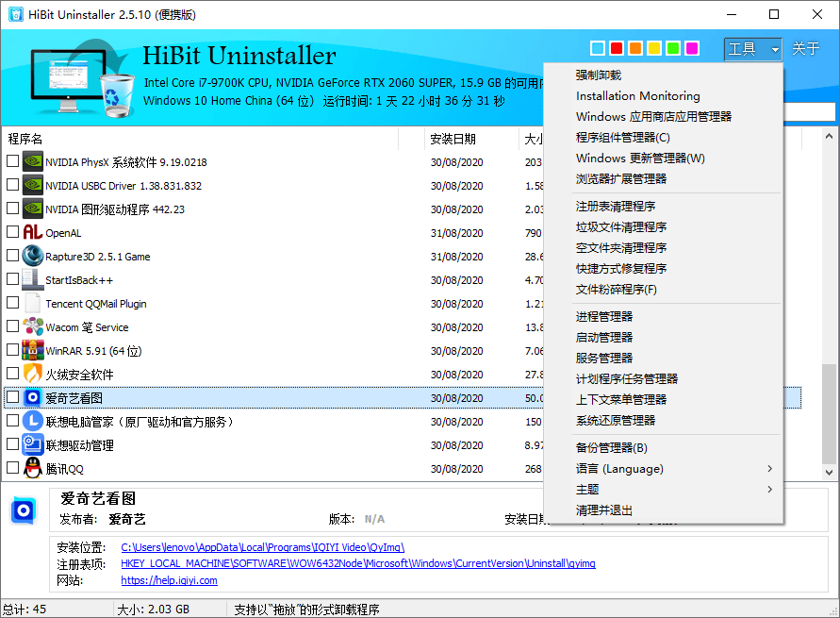This screenshot has height=618, width=840.
Task: Open the help.iqiyi.com website link
Action: (x=169, y=581)
